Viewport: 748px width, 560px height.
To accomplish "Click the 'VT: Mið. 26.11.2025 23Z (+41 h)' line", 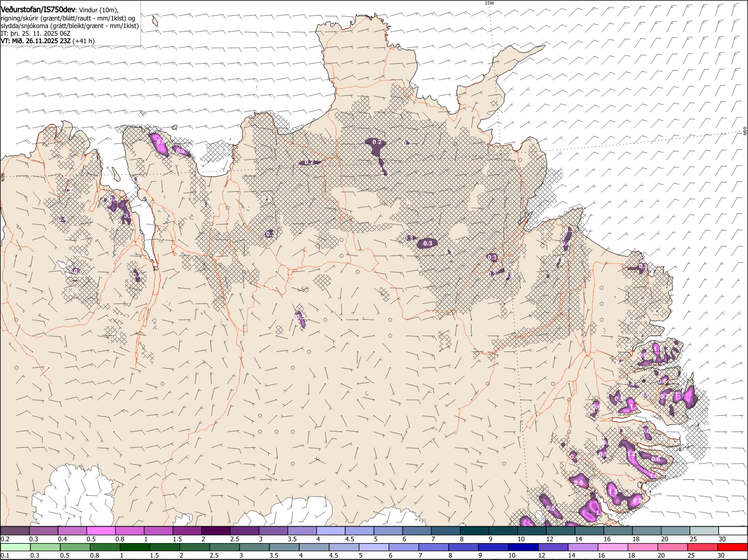I will click(47, 41).
